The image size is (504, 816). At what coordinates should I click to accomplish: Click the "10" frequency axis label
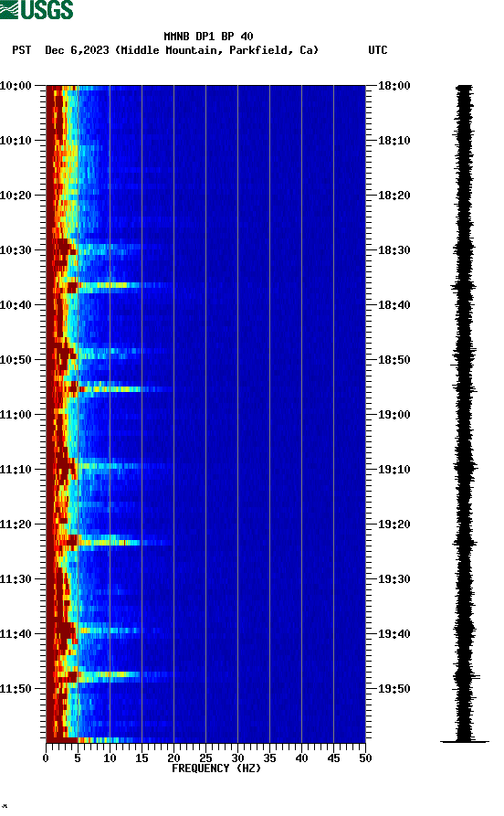point(110,758)
